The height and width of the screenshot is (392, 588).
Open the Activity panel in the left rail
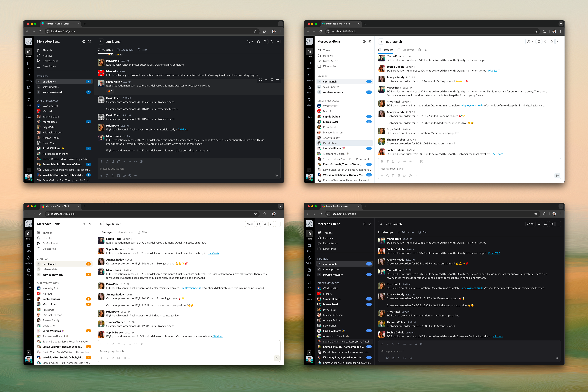pos(29,77)
